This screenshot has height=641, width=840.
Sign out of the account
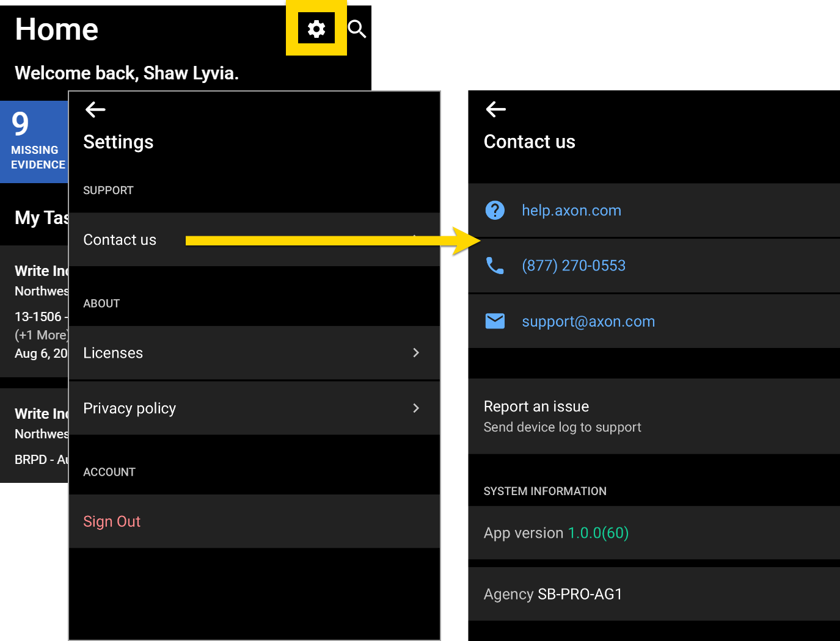(112, 521)
